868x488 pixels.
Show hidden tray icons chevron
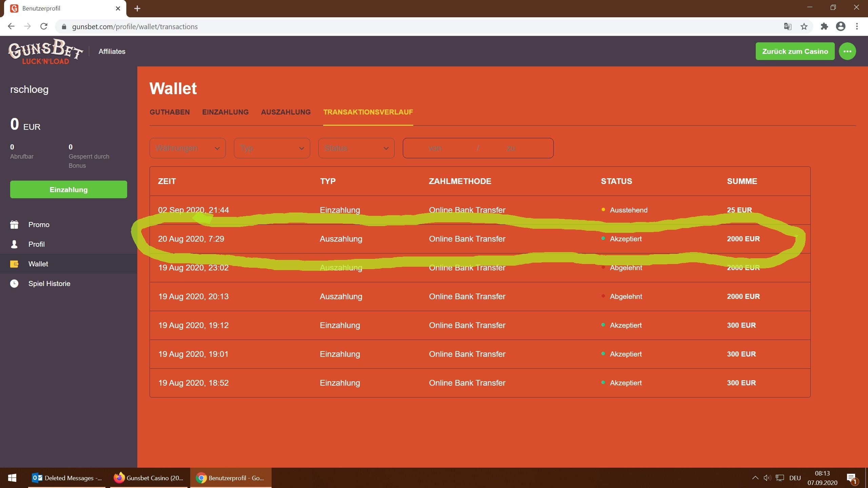point(755,478)
